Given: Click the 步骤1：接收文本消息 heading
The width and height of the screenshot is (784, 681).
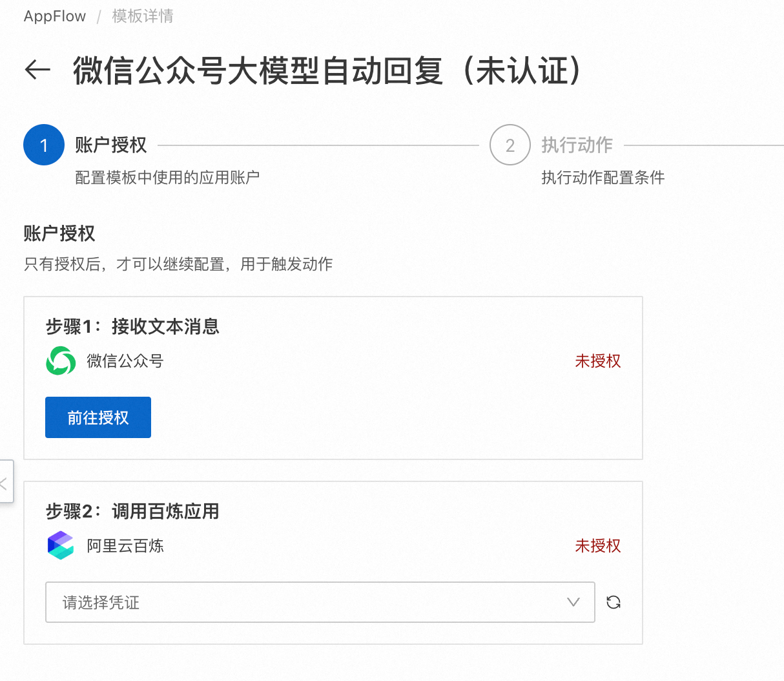Looking at the screenshot, I should 132,327.
